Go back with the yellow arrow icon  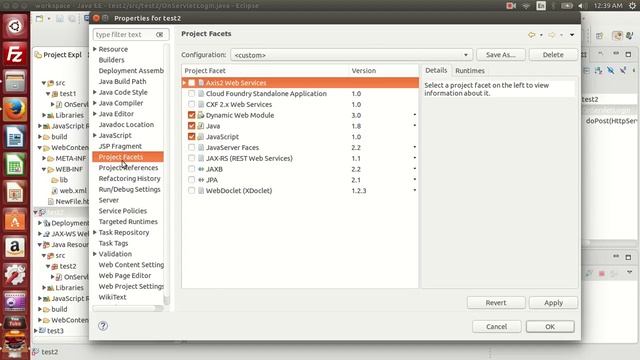pos(531,35)
